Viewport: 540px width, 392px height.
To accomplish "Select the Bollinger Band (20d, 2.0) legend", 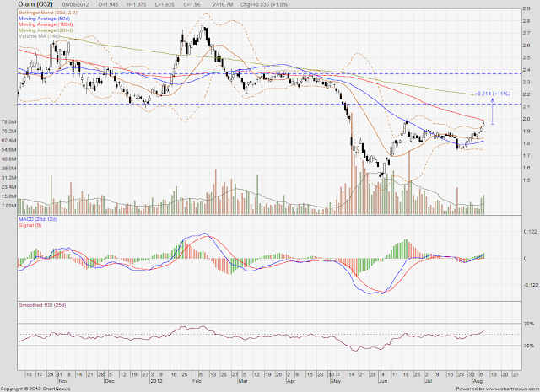I will (x=48, y=13).
